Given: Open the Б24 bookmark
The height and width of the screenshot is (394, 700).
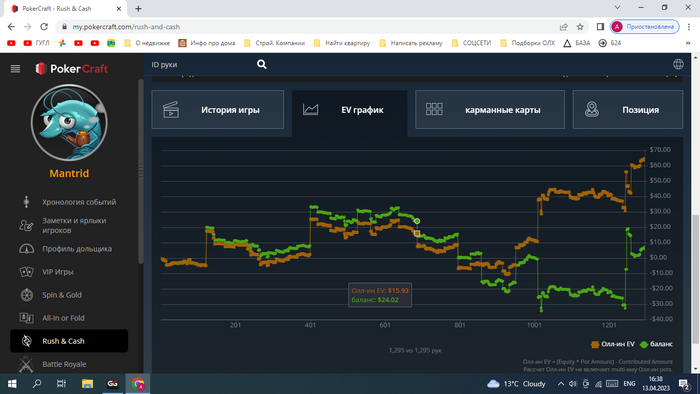Looking at the screenshot, I should (x=610, y=43).
